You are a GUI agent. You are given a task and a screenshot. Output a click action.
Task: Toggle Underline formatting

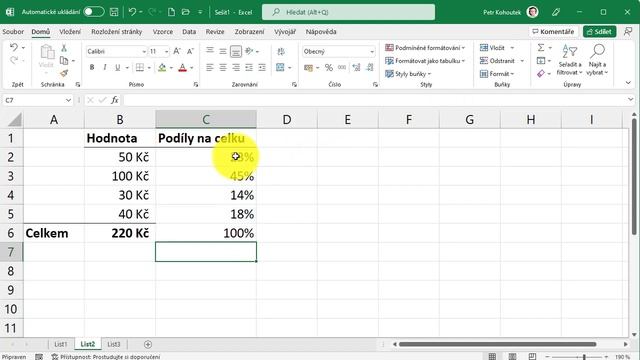(118, 67)
